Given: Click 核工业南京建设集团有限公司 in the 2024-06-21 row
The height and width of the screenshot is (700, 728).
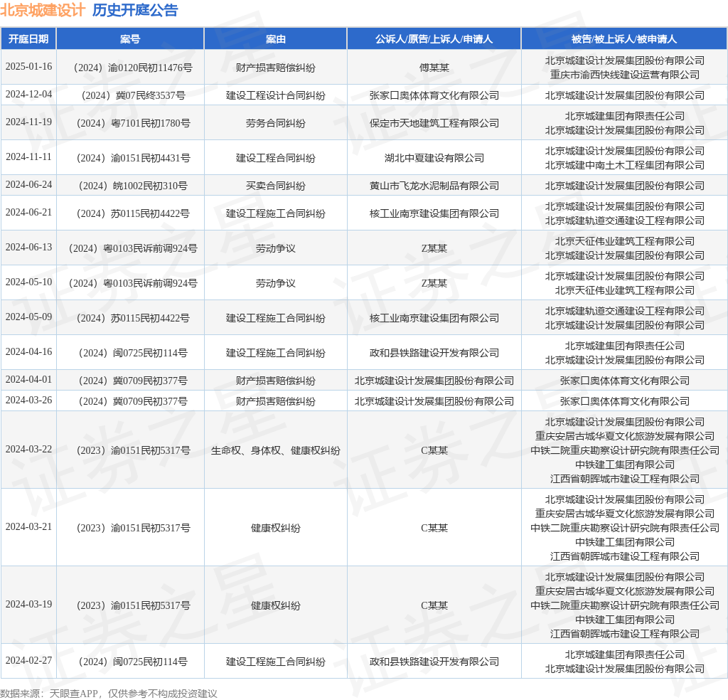Looking at the screenshot, I should pyautogui.click(x=434, y=213).
